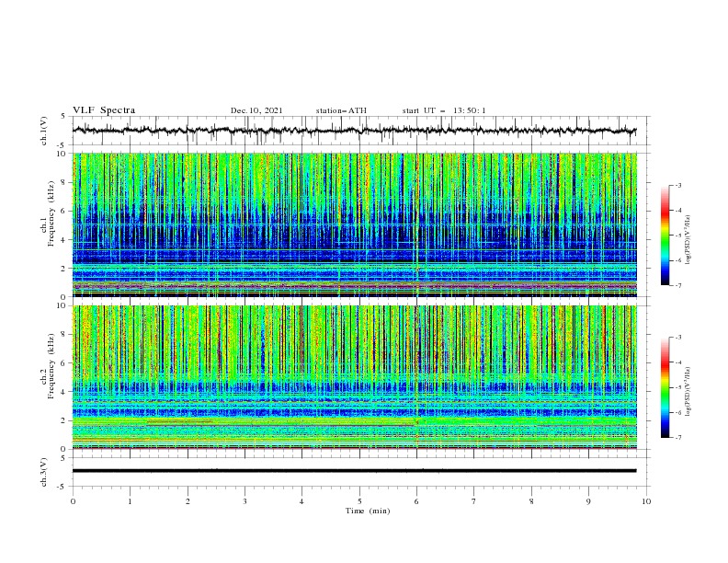The width and height of the screenshot is (728, 563).
Task: Click the "-5" tick on ch.2 colorbar
Action: pos(678,387)
